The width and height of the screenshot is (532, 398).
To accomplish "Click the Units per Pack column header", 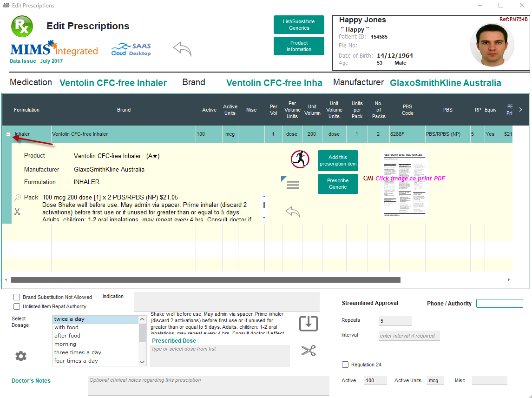I will [x=357, y=110].
